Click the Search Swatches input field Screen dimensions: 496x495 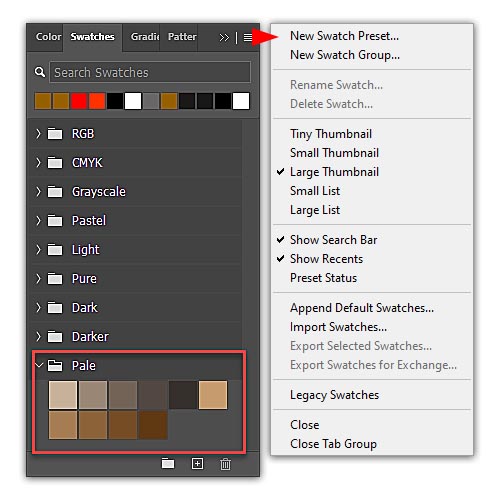click(x=150, y=72)
